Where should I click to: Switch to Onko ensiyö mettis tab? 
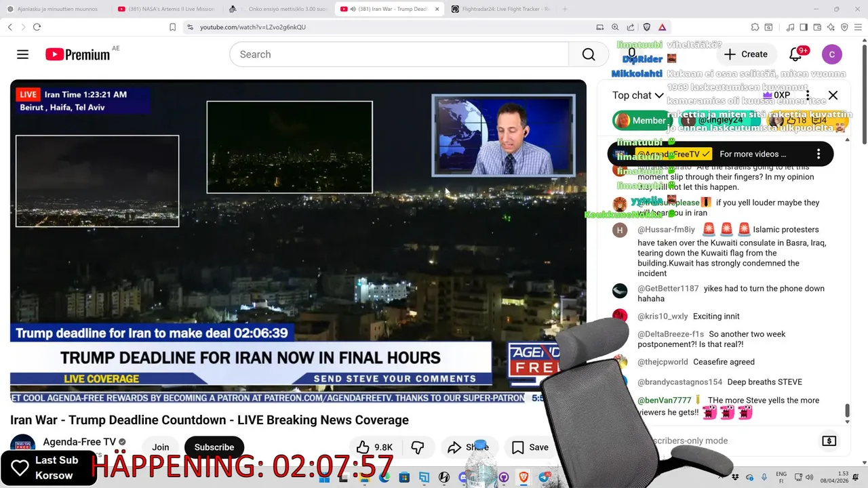[278, 9]
